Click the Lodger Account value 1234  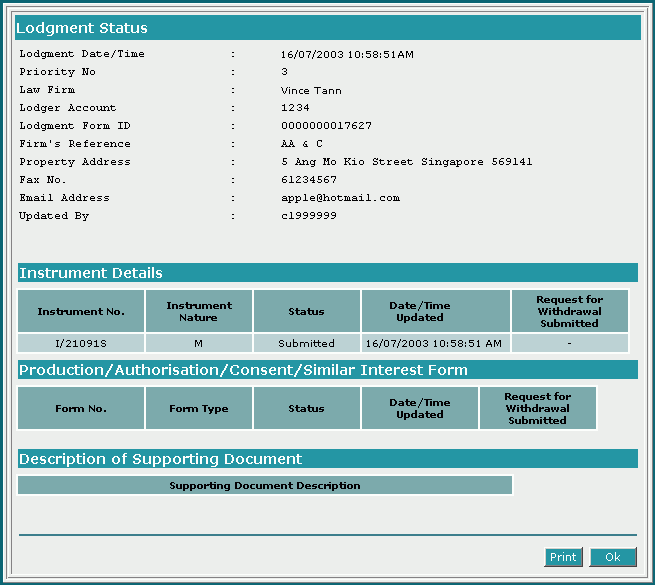point(295,108)
